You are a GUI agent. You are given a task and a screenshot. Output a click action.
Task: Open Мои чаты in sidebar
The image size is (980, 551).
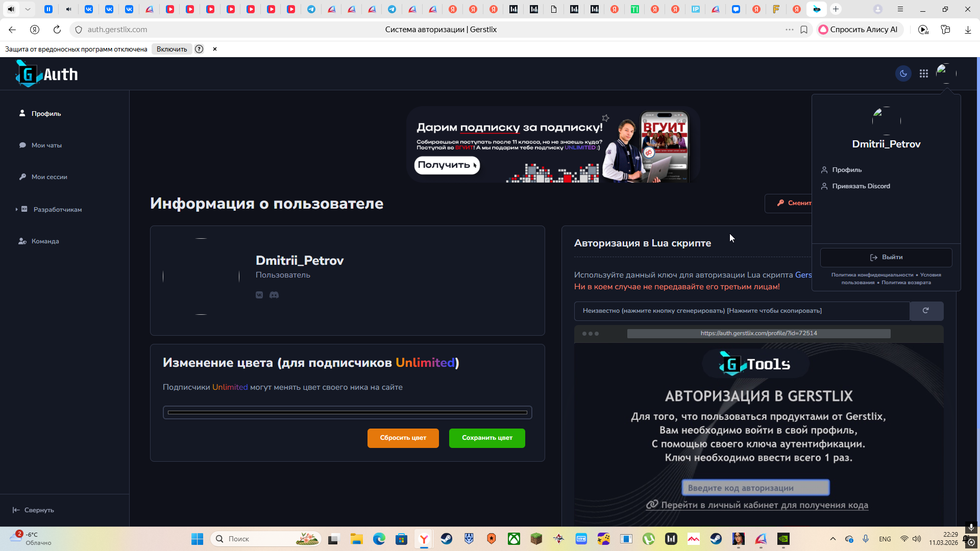tap(46, 145)
